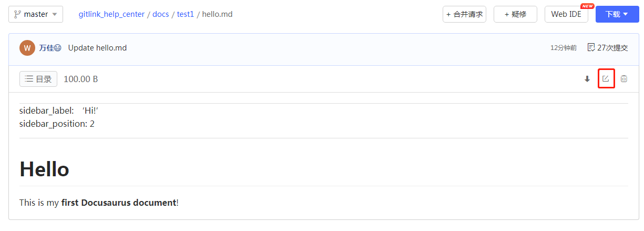Launch the Web IDE button
Image resolution: width=644 pixels, height=231 pixels.
pyautogui.click(x=566, y=14)
